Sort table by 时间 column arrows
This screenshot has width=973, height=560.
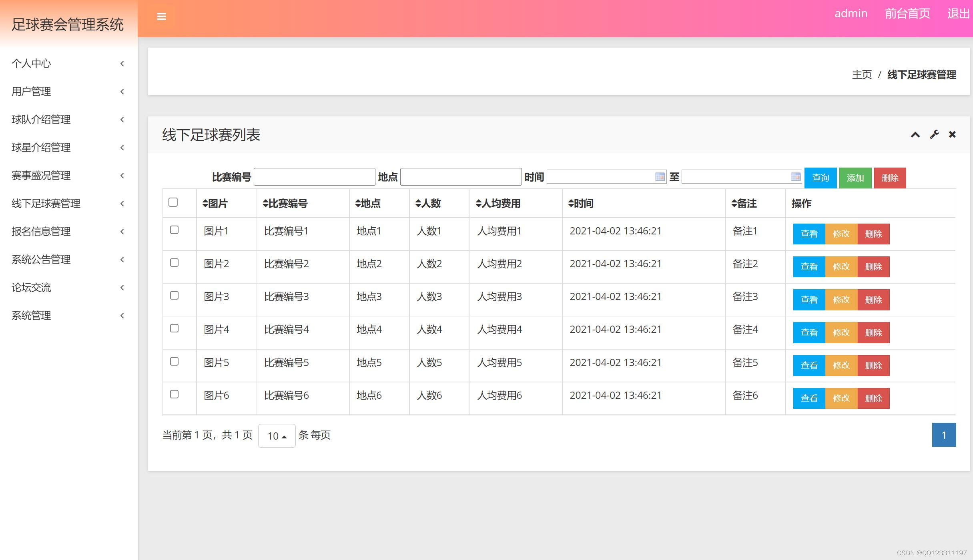pyautogui.click(x=571, y=204)
